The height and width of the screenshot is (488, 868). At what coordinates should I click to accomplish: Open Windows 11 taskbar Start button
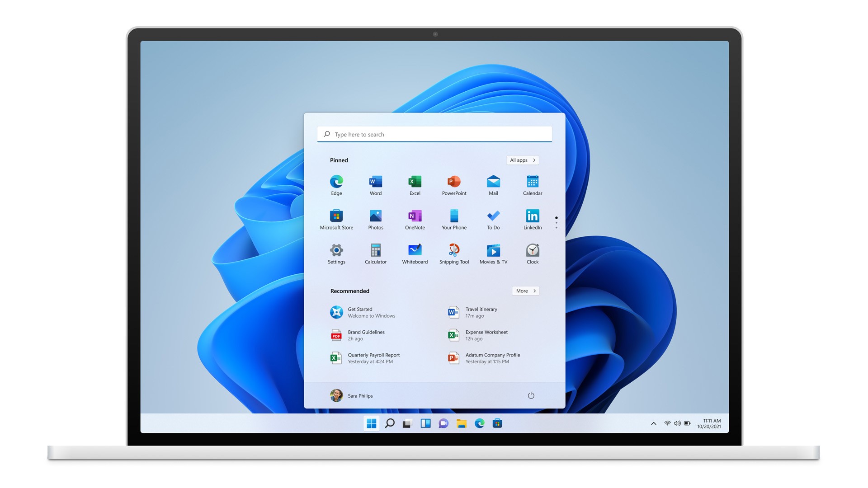coord(370,423)
